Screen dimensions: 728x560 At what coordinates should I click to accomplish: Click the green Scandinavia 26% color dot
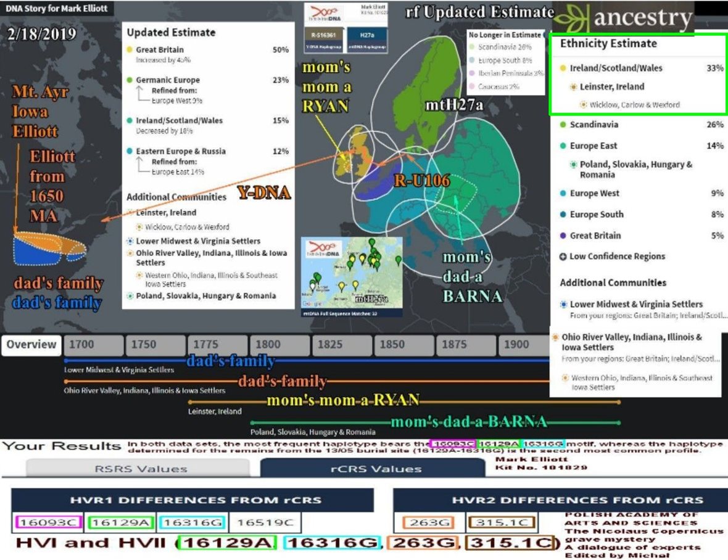563,125
